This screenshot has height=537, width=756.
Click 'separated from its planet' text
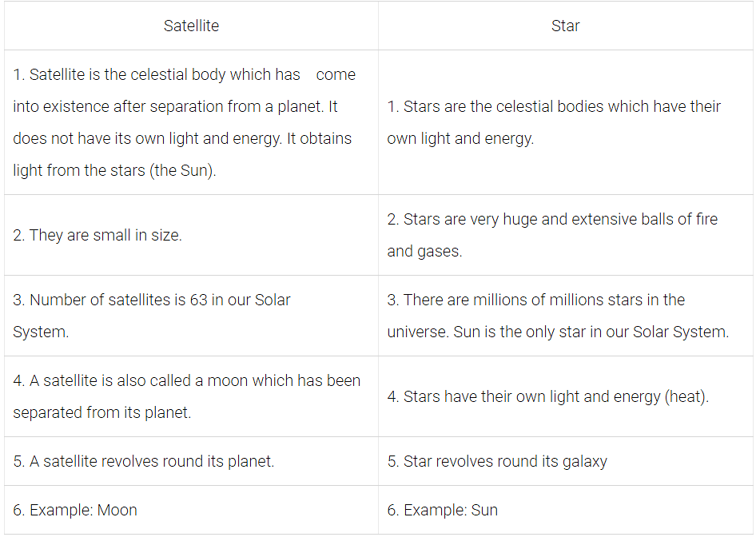click(x=102, y=413)
